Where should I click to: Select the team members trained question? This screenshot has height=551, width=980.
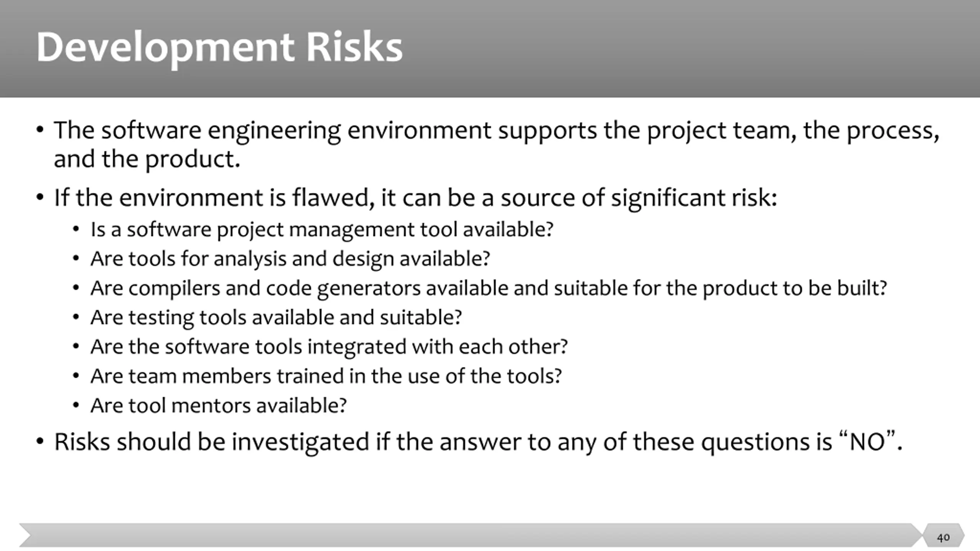(x=326, y=376)
